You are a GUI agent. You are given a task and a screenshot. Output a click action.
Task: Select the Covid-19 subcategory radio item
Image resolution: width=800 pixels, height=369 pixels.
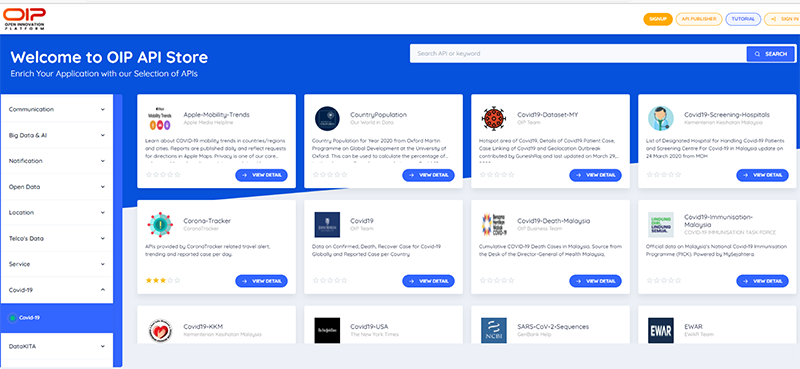[57, 317]
